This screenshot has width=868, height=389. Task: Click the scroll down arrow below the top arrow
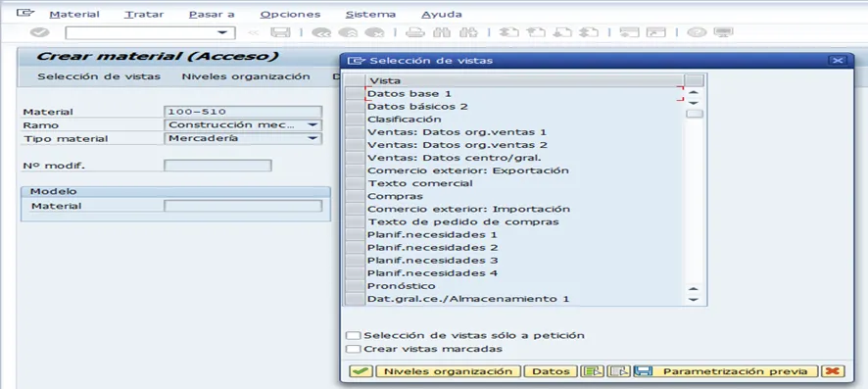(694, 103)
